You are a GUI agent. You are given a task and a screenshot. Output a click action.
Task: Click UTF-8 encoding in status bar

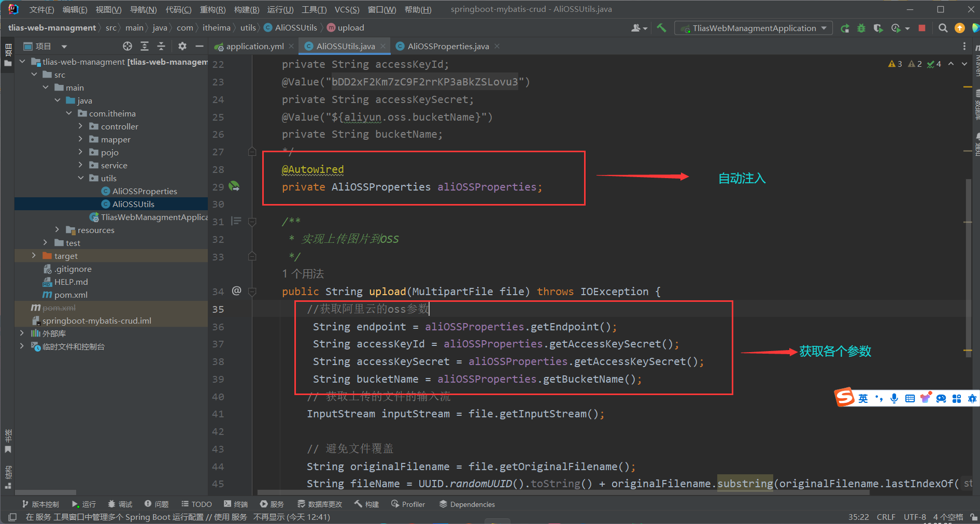tap(915, 517)
